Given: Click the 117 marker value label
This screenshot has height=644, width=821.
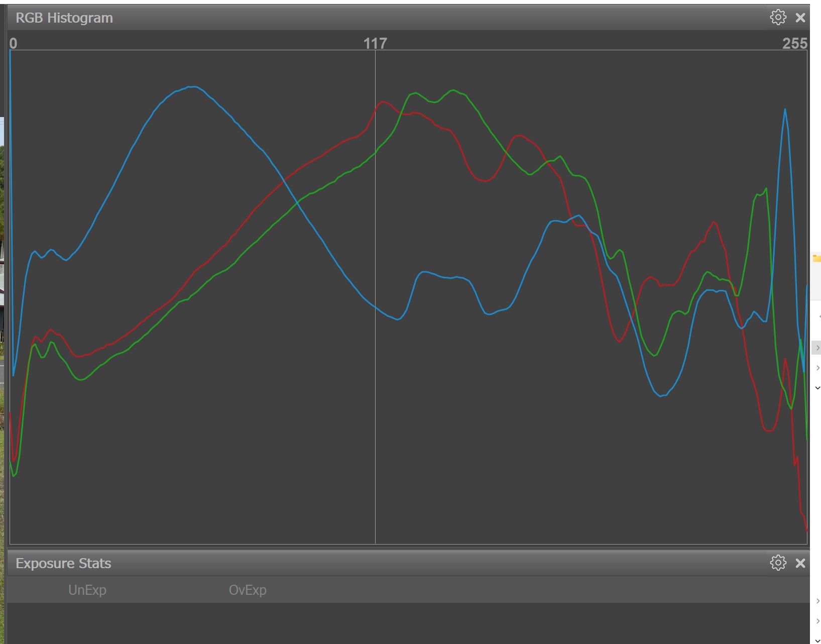Looking at the screenshot, I should (375, 43).
